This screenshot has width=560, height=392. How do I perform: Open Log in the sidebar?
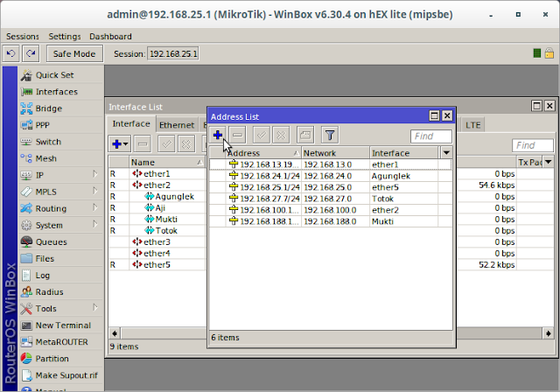coord(60,276)
